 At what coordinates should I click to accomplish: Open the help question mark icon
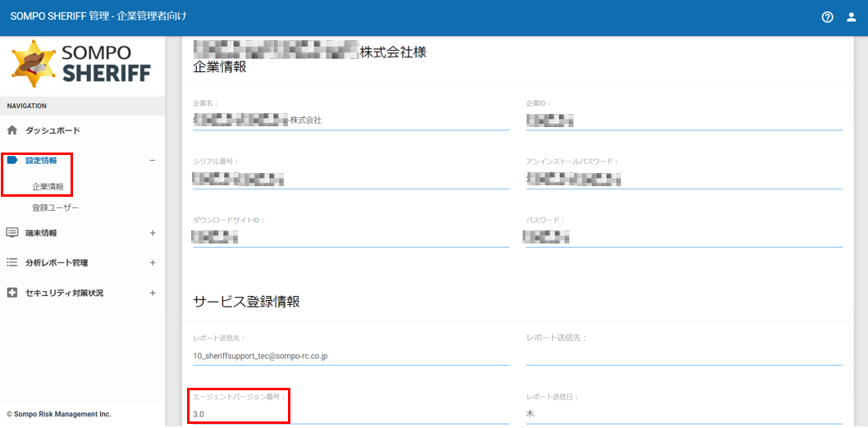coord(827,17)
